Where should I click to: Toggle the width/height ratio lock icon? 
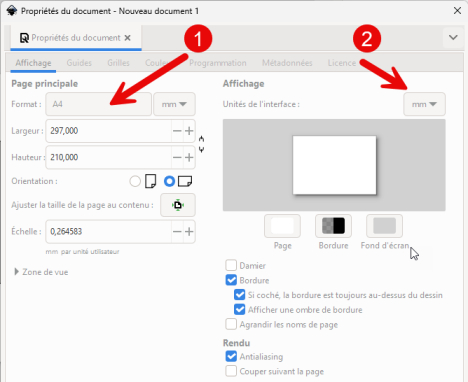[201, 144]
